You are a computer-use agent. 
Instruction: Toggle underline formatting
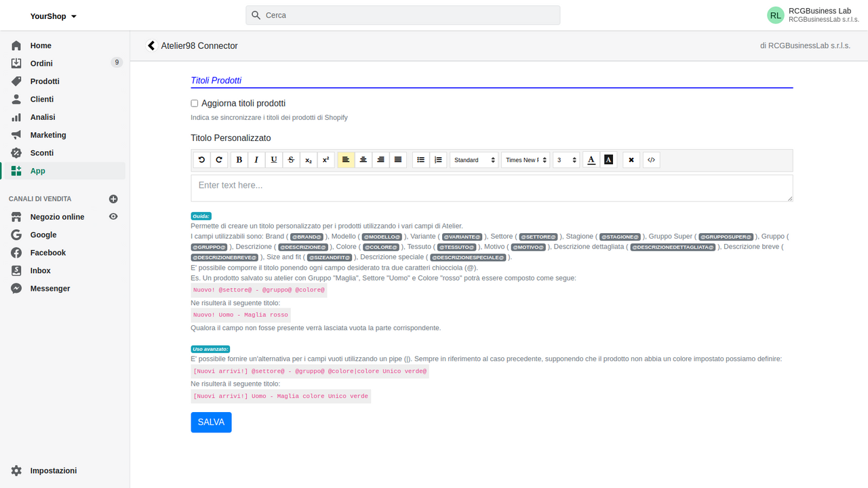pos(274,160)
